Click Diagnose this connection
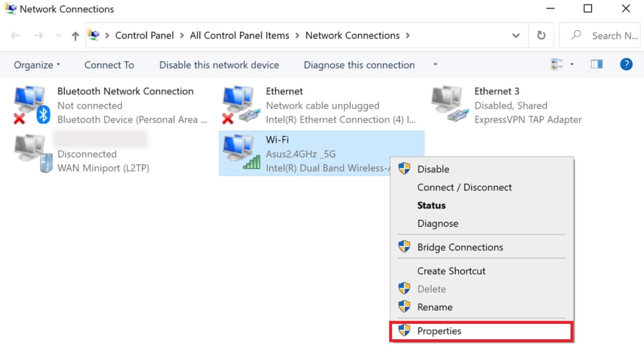The width and height of the screenshot is (644, 362). click(359, 65)
